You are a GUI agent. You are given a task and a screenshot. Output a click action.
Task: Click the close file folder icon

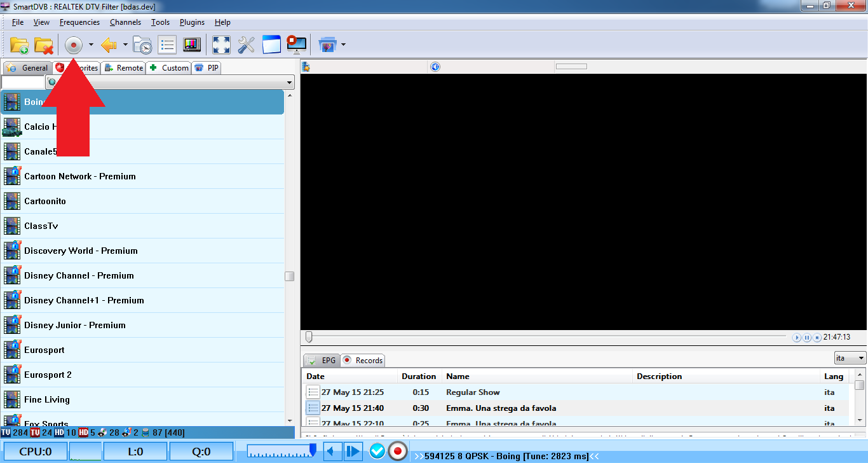43,45
